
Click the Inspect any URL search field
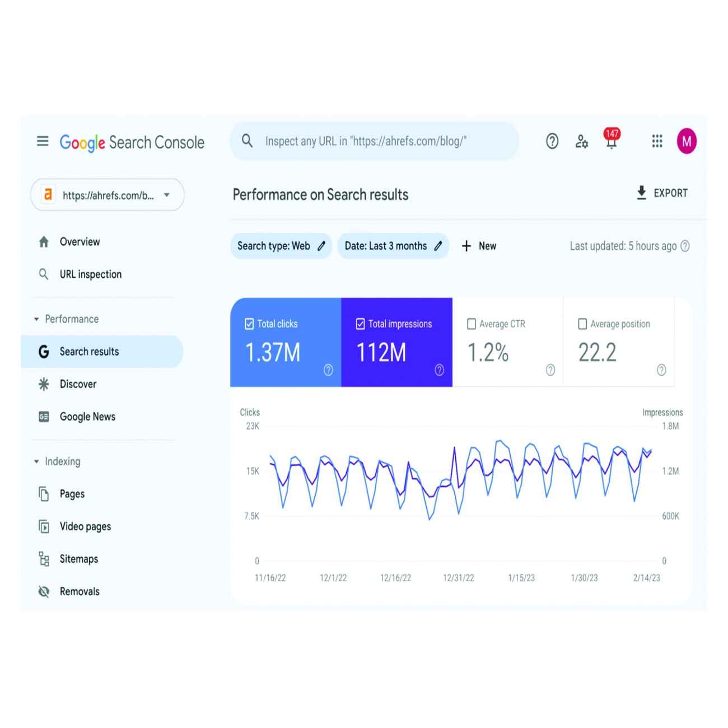click(374, 141)
